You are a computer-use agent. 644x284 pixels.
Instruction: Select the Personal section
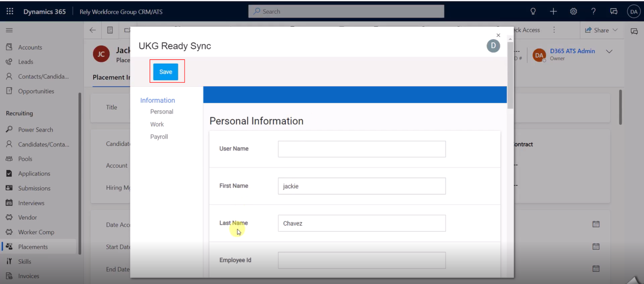click(162, 112)
